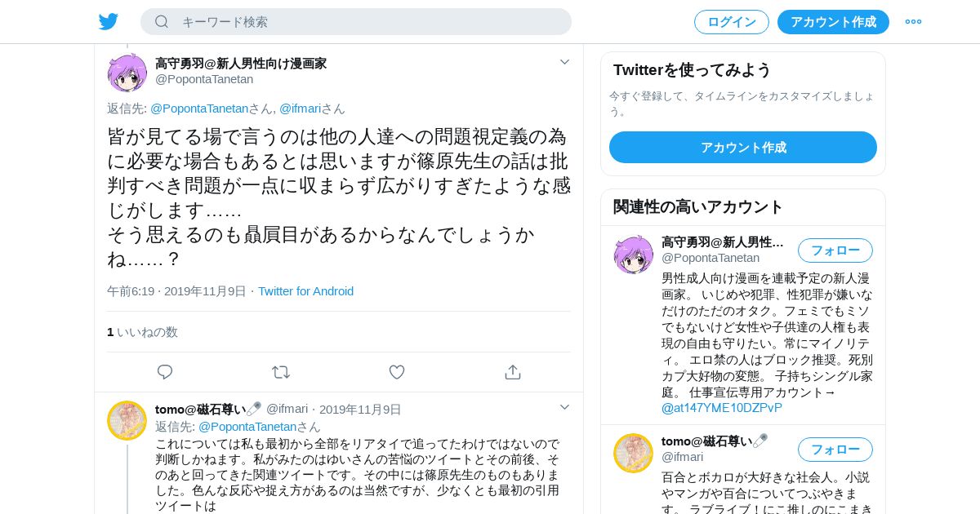Open PopontaTanetan's avatar in main tweet
Screen dimensions: 980x514
coord(127,73)
